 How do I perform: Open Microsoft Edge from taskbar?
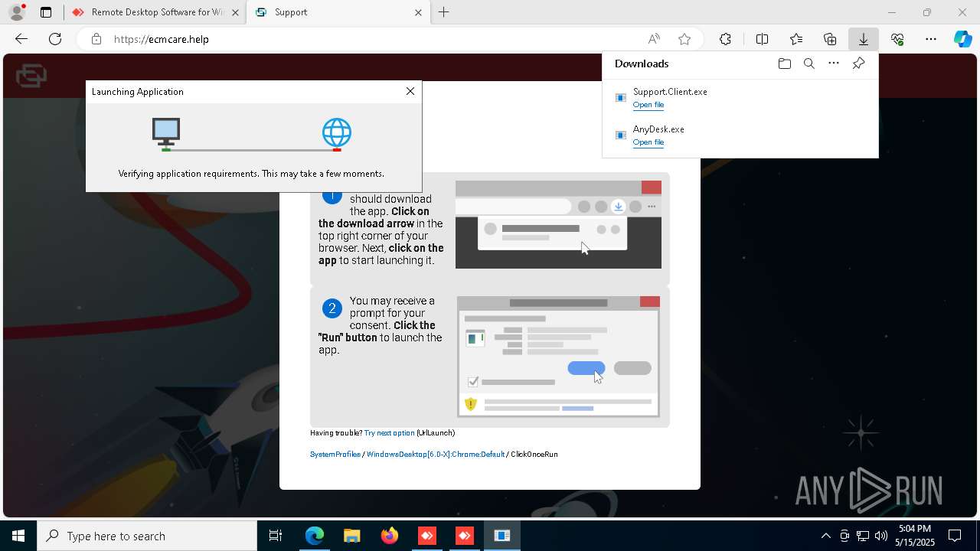click(x=315, y=536)
